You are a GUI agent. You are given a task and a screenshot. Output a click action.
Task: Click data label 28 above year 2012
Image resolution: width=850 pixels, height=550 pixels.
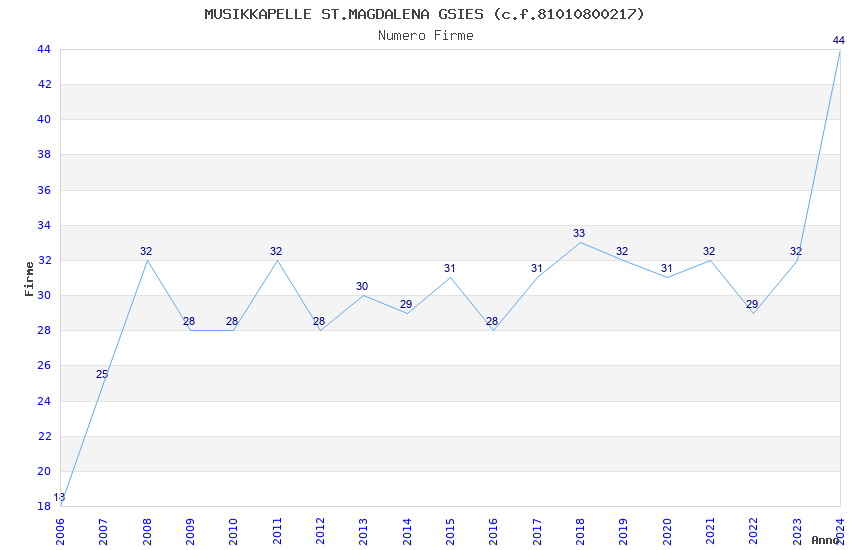[319, 321]
